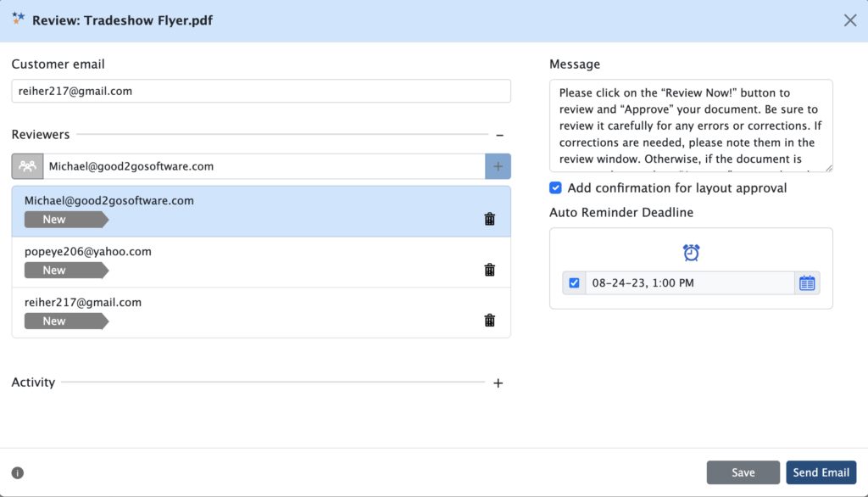Click the group reviewers icon beside the input
The image size is (868, 497).
(x=26, y=165)
